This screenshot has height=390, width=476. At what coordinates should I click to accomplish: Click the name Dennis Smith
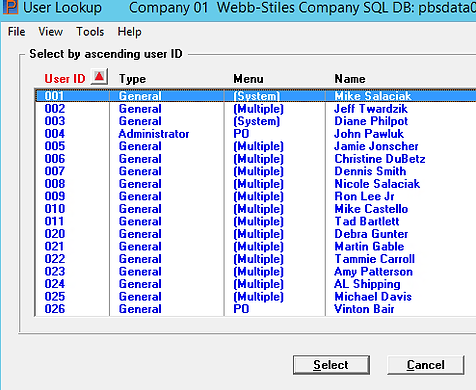[370, 171]
